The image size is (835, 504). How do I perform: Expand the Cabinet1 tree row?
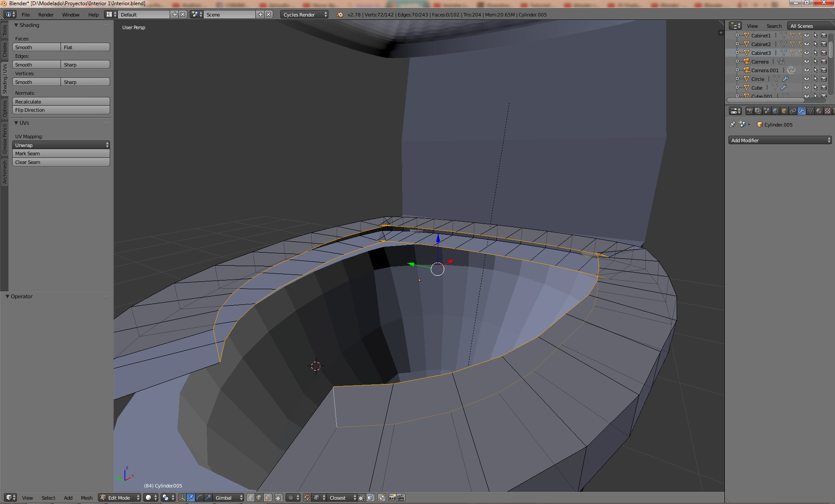coord(737,35)
